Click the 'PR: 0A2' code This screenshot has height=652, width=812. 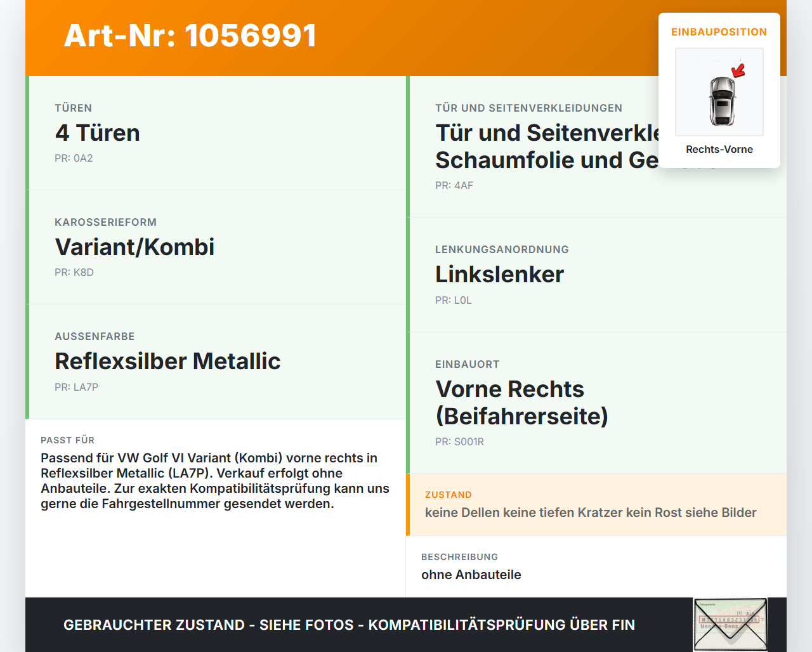(x=74, y=158)
